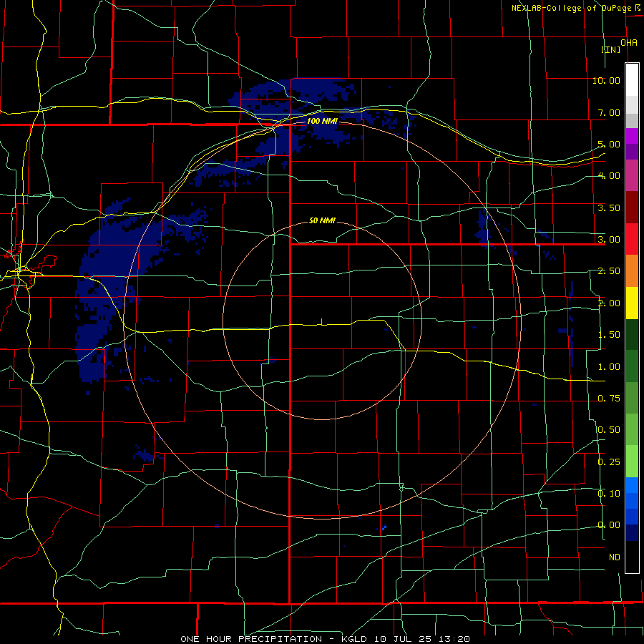
Task: Click the ND legend label
Action: click(615, 557)
